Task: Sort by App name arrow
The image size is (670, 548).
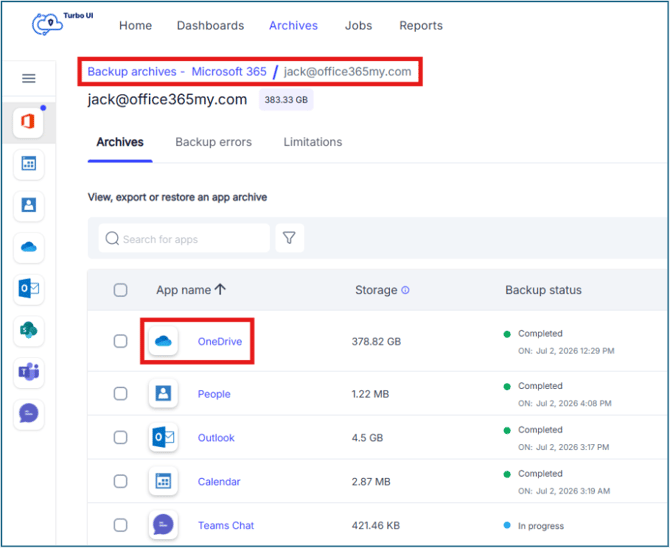Action: (x=220, y=289)
